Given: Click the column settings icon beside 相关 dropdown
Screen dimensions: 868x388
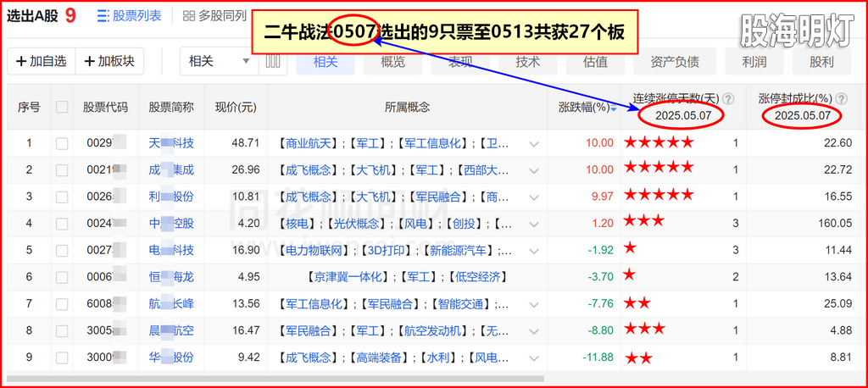Looking at the screenshot, I should click(x=273, y=61).
